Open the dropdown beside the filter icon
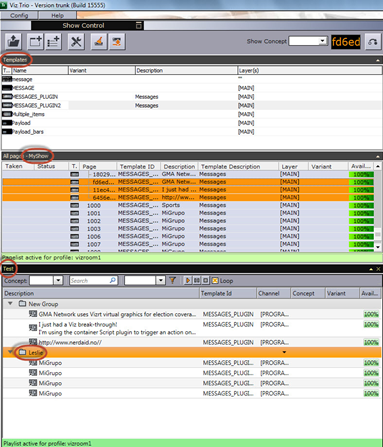 pos(161,280)
